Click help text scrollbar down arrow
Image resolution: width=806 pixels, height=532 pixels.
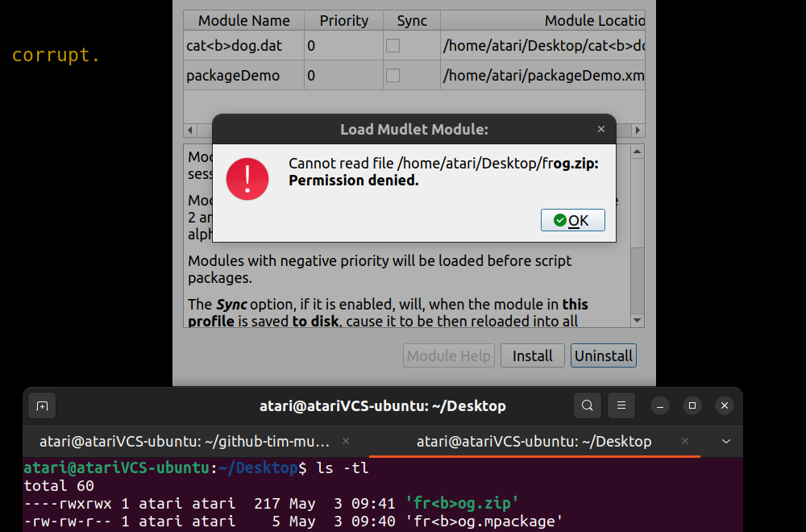[x=638, y=321]
